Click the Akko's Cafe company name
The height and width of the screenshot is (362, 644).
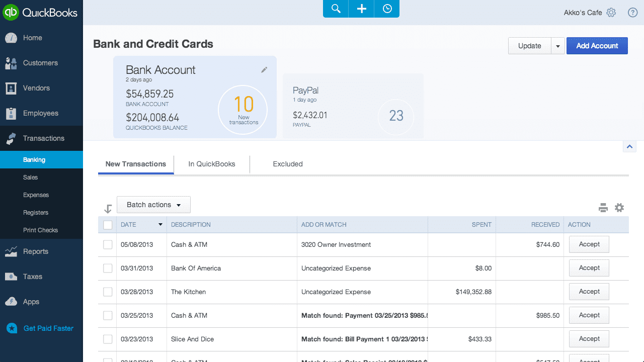(583, 13)
